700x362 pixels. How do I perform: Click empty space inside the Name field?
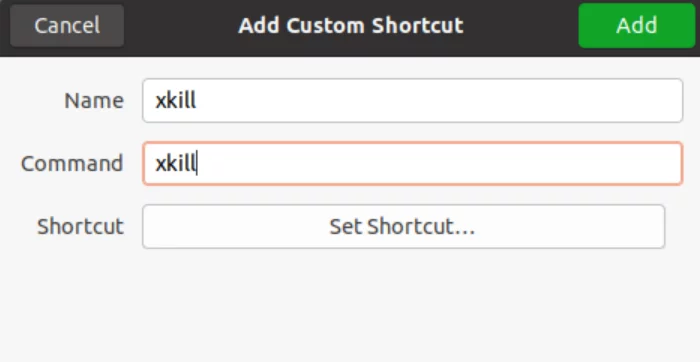[x=438, y=100]
